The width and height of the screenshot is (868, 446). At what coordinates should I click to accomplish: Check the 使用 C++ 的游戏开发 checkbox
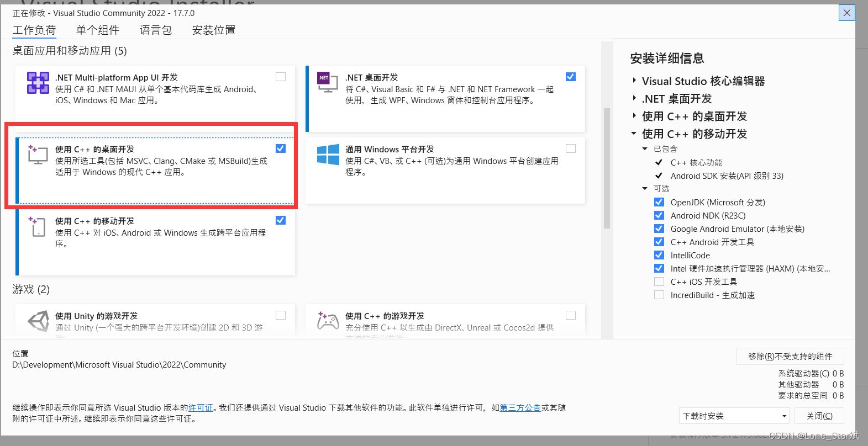571,315
